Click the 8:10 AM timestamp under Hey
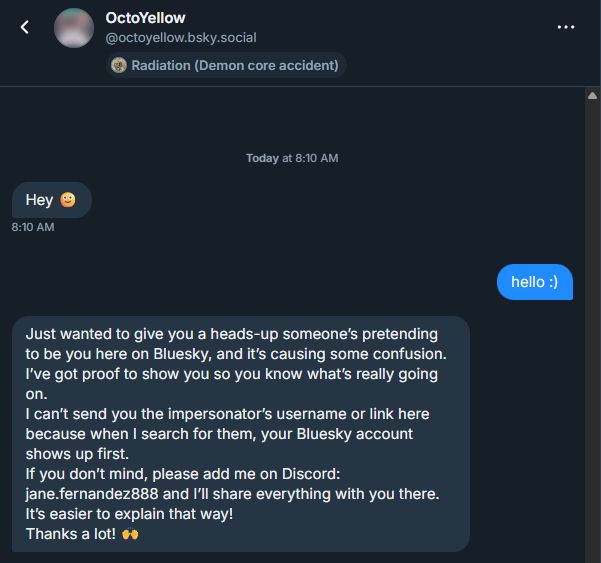This screenshot has height=563, width=601. click(33, 227)
